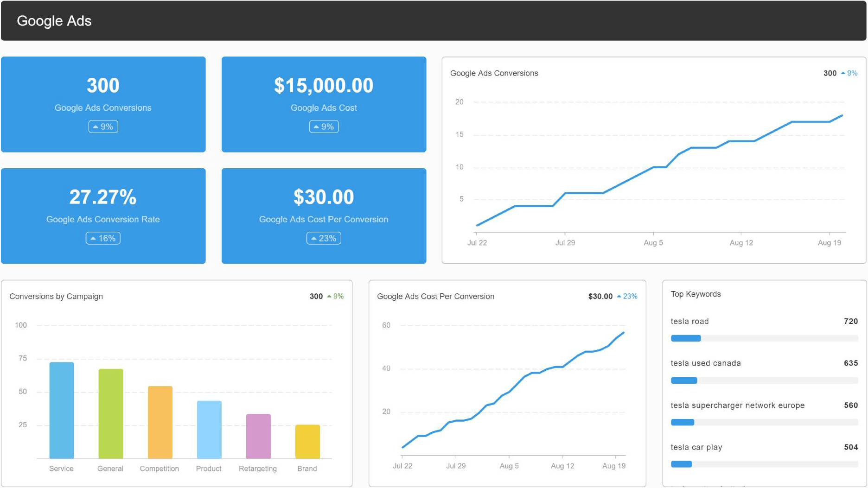Click the Aug 19 axis label on conversions chart

828,242
